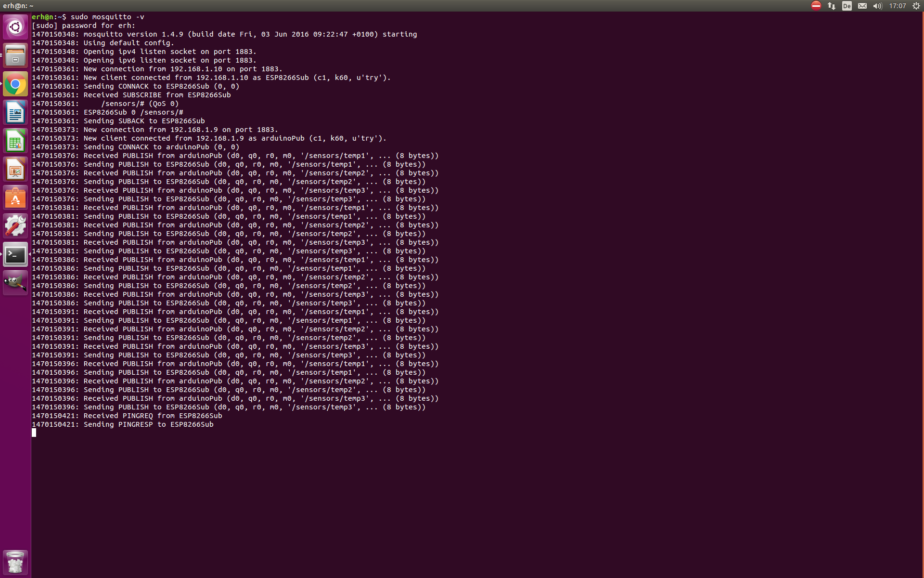Click the command 'sudo mosquitto -v'
The image size is (924, 578).
click(x=107, y=17)
